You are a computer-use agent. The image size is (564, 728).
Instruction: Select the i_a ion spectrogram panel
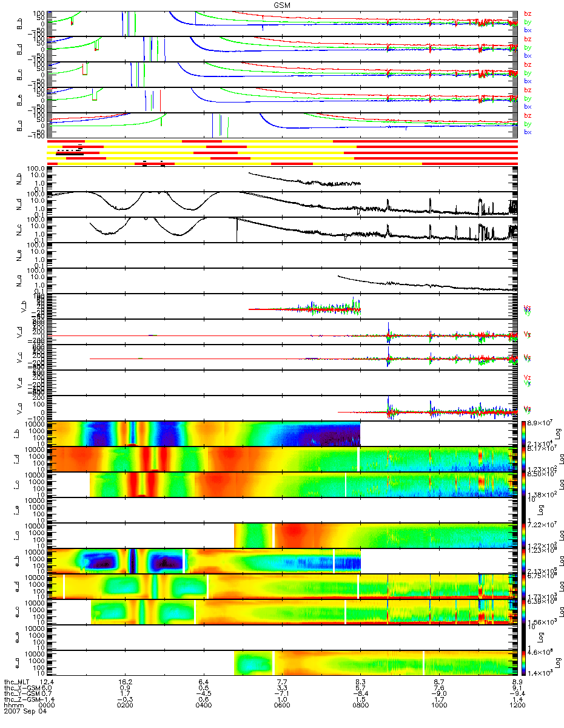coord(284,535)
